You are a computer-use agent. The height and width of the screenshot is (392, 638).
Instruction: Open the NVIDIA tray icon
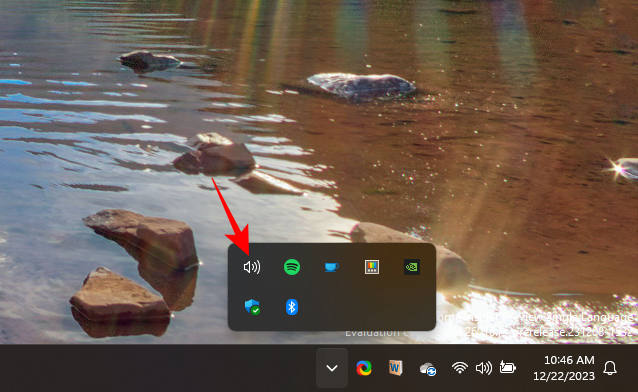coord(412,267)
